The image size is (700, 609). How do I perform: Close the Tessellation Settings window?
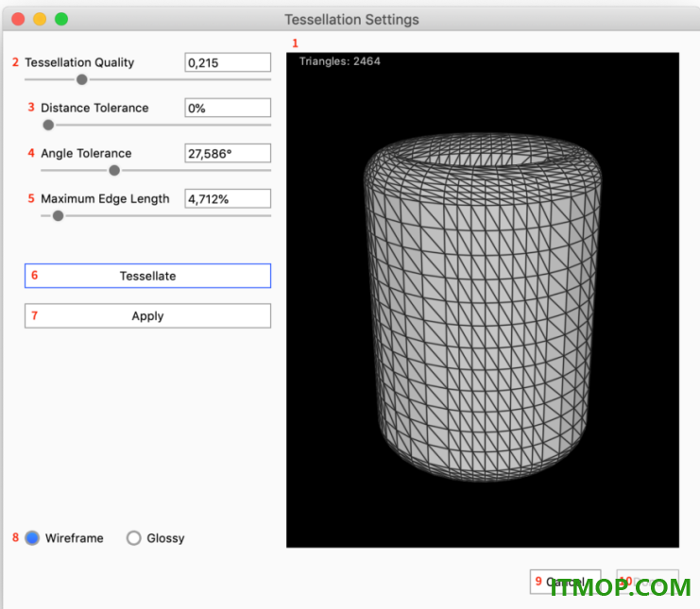click(x=18, y=19)
